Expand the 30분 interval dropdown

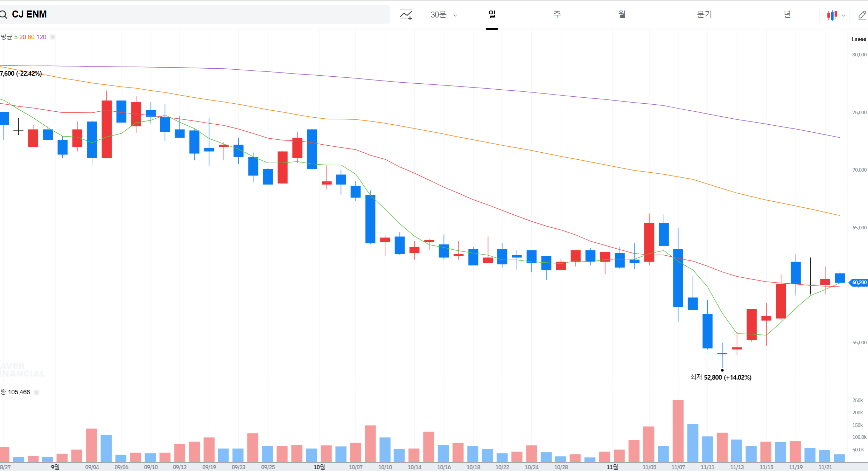pos(444,15)
